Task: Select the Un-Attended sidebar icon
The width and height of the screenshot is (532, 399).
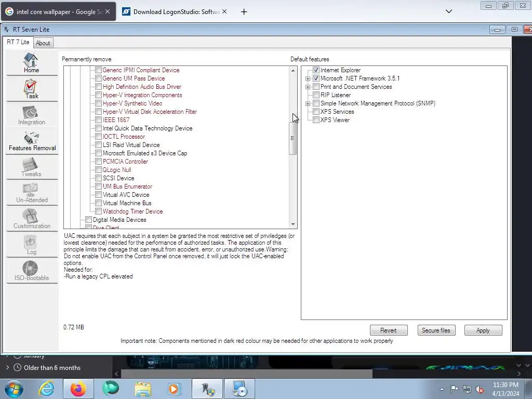Action: point(32,193)
